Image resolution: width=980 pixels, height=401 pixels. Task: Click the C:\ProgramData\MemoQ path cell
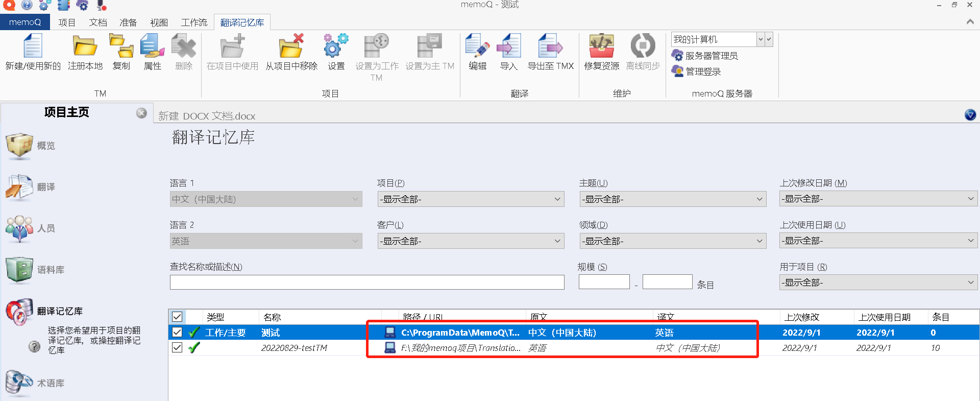click(x=460, y=333)
